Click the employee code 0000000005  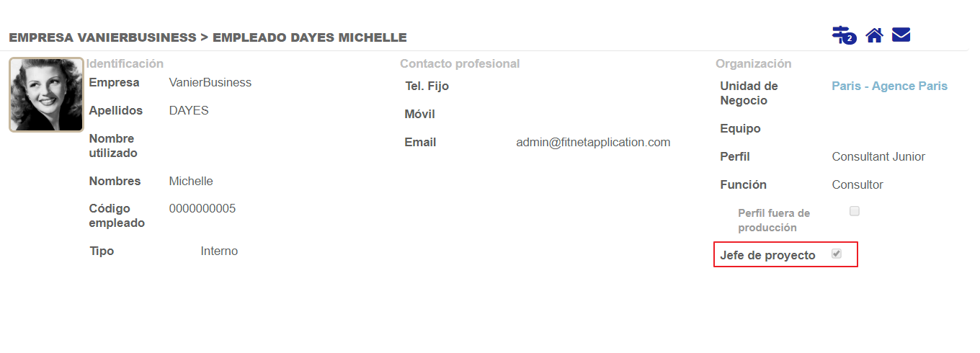202,209
